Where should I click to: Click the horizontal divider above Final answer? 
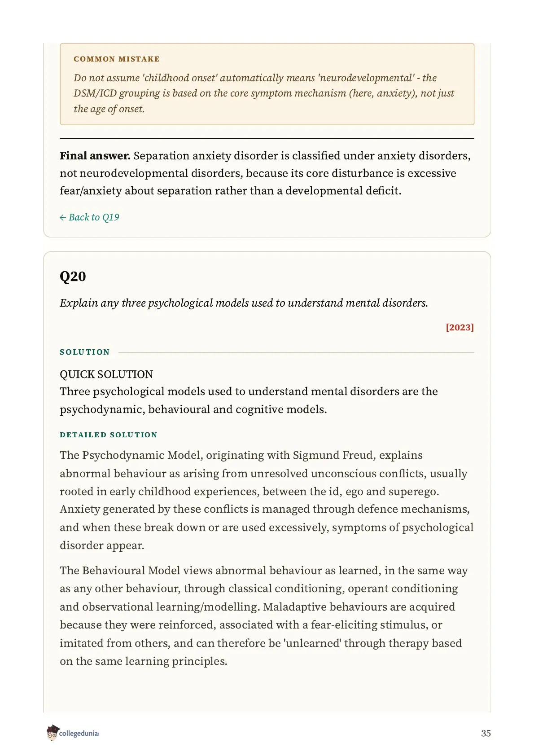point(267,138)
